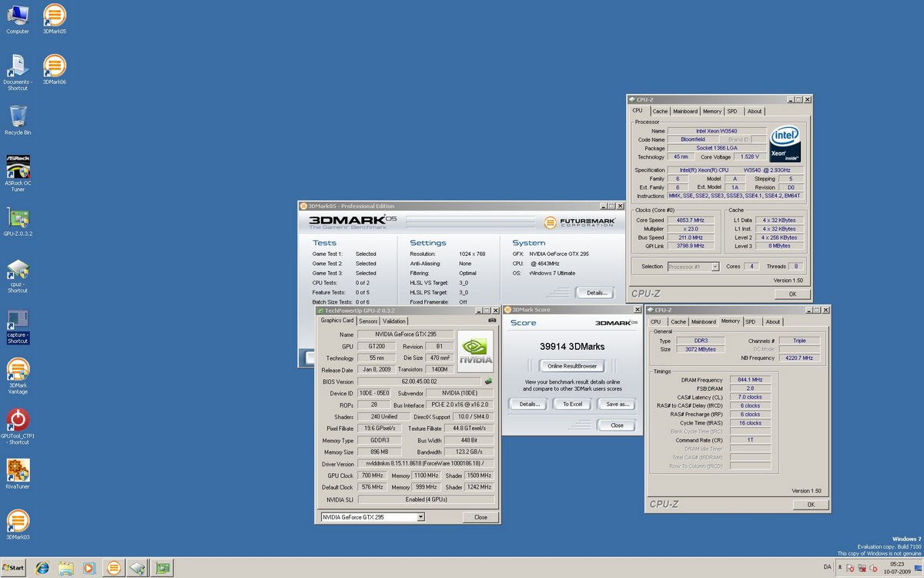Close the 3DMark Score dialog via Close button
Viewport: 924px width, 578px height.
coord(617,425)
